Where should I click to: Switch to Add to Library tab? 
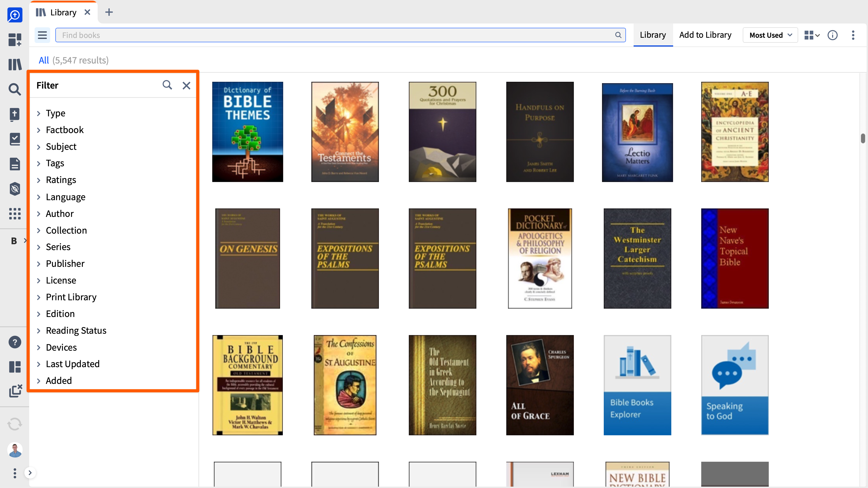coord(705,35)
